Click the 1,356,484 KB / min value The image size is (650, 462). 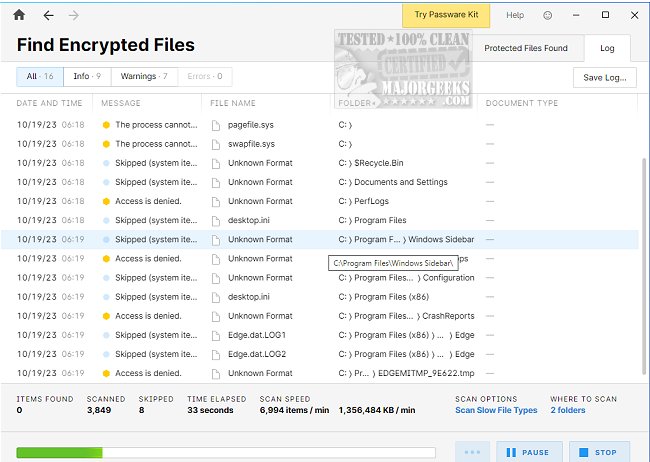pyautogui.click(x=377, y=410)
